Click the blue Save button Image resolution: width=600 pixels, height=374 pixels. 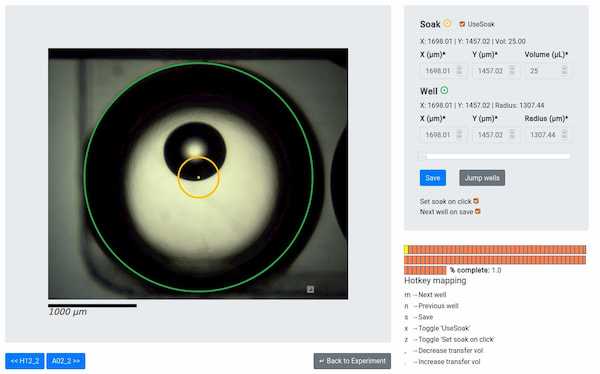(x=433, y=178)
